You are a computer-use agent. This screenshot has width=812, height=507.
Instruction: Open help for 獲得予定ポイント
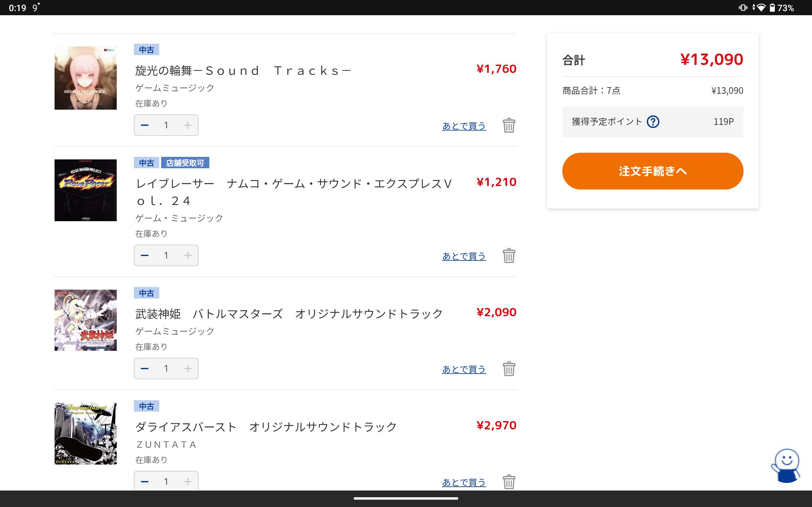point(653,121)
